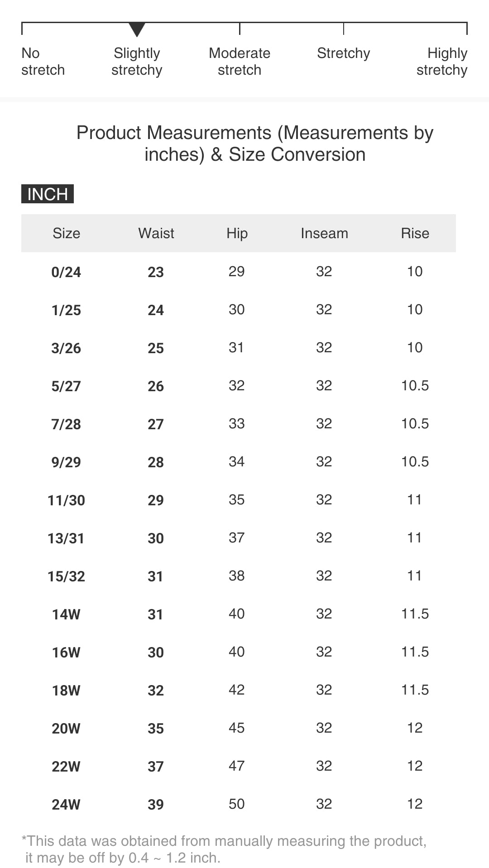The image size is (489, 868).
Task: Click the Size column header
Action: [x=66, y=233]
